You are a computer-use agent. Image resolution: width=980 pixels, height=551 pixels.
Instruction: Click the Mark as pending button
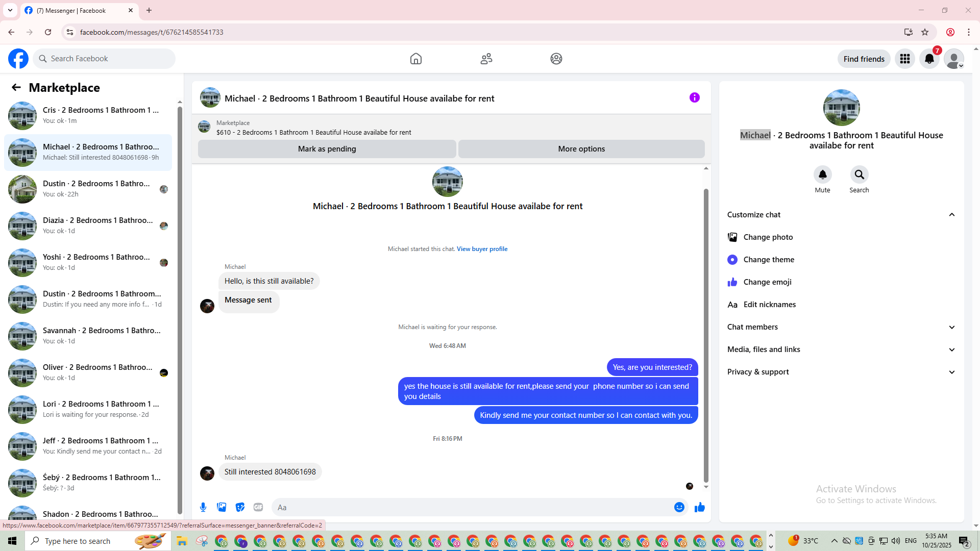(327, 149)
